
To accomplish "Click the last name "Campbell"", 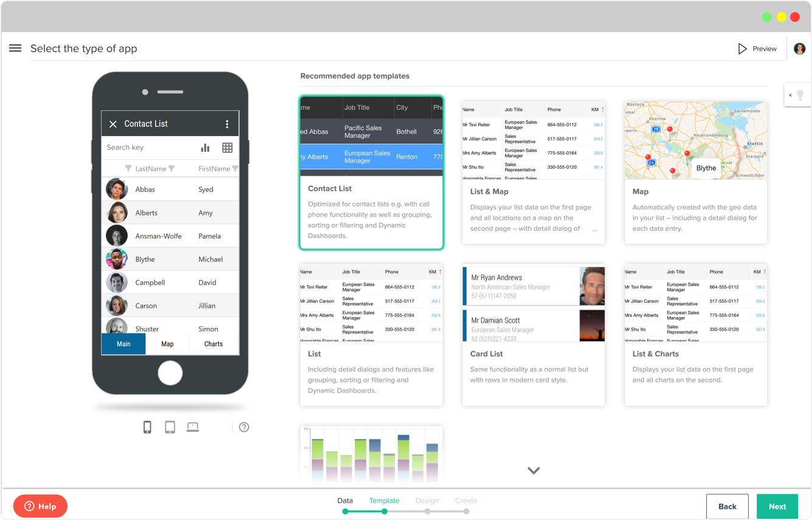I will (150, 282).
